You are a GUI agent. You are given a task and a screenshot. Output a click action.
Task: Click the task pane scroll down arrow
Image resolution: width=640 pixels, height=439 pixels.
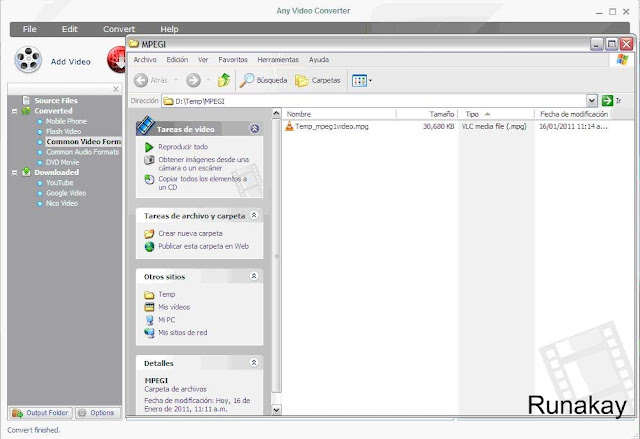click(x=276, y=409)
